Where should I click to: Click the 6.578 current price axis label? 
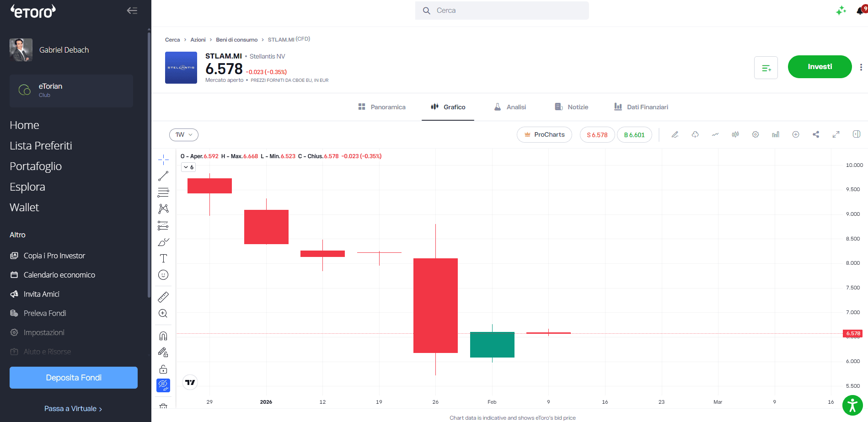853,333
